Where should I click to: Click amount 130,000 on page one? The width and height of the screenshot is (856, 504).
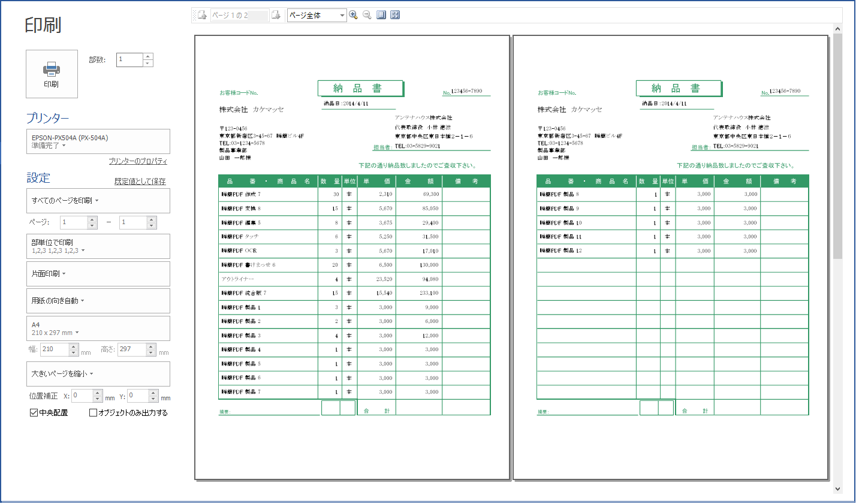[x=429, y=265]
